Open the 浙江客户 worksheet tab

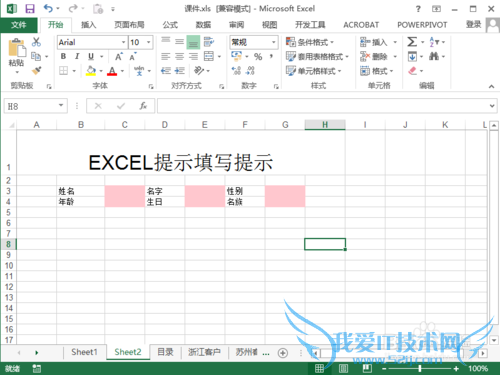pos(204,352)
